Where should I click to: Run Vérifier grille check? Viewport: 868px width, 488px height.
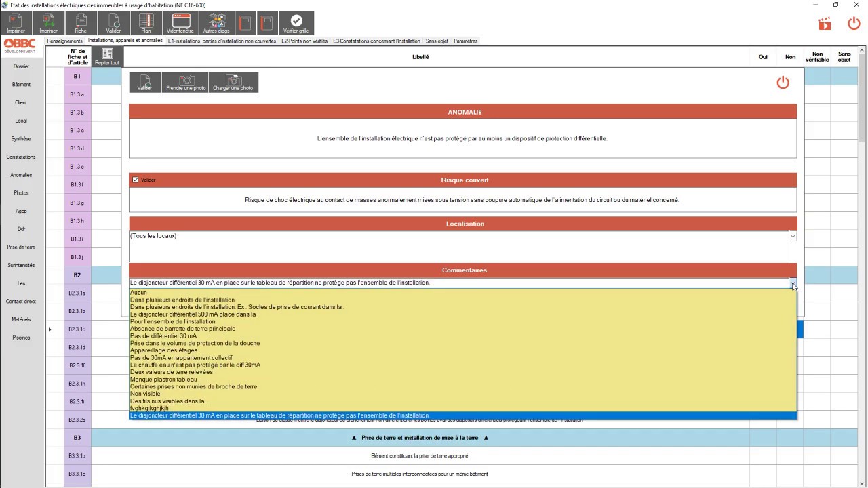coord(296,23)
